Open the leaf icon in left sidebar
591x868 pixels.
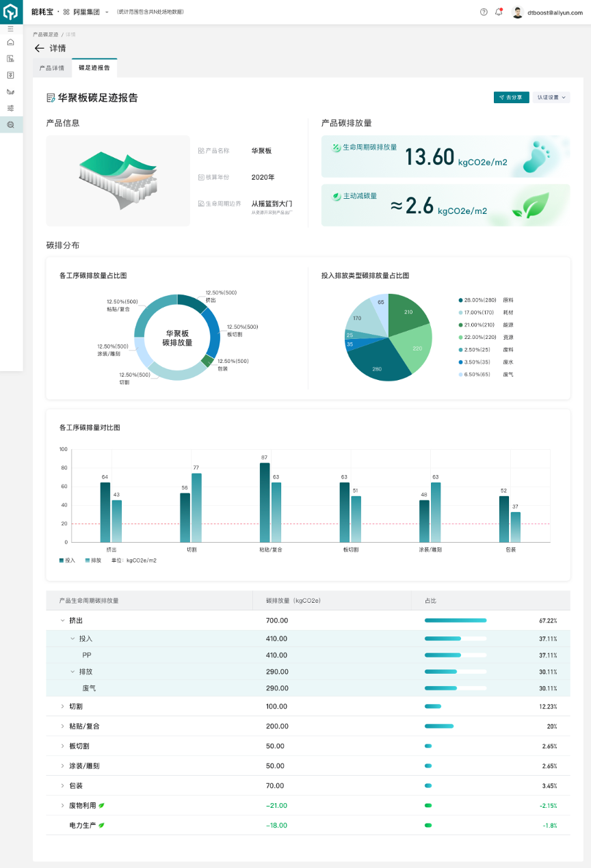(x=10, y=92)
